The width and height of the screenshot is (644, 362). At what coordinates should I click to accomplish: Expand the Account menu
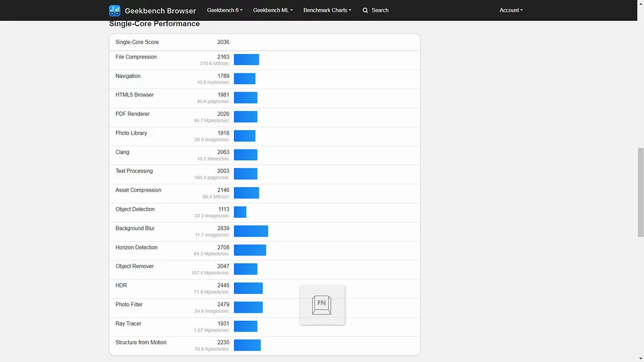coord(511,10)
